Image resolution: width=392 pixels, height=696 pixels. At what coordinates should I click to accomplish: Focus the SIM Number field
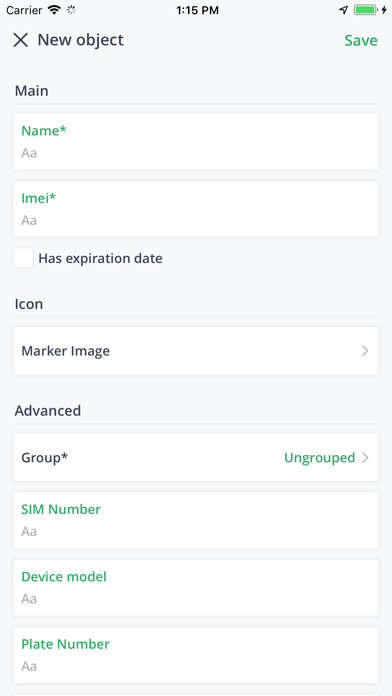[x=196, y=520]
